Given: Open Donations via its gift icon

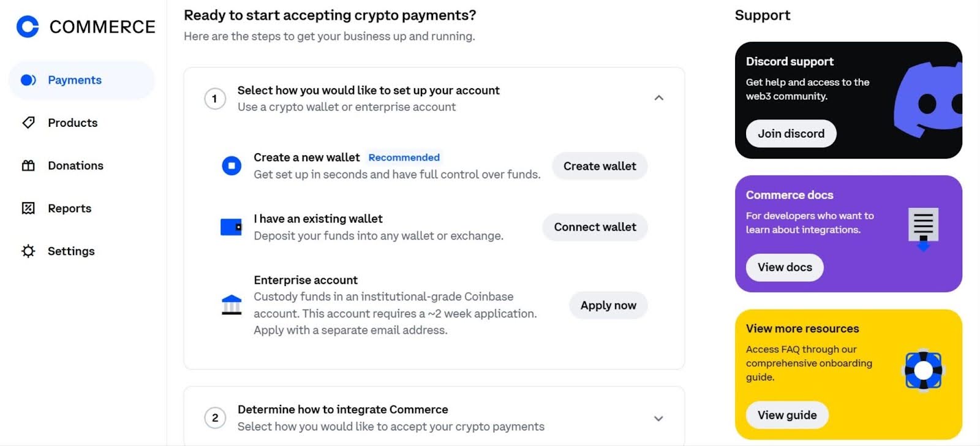Looking at the screenshot, I should coord(28,165).
